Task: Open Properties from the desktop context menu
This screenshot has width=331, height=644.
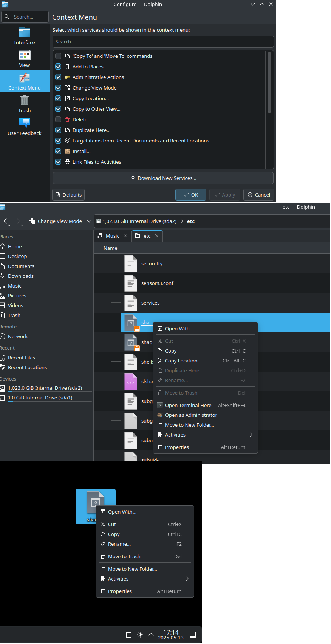Action: click(145, 591)
